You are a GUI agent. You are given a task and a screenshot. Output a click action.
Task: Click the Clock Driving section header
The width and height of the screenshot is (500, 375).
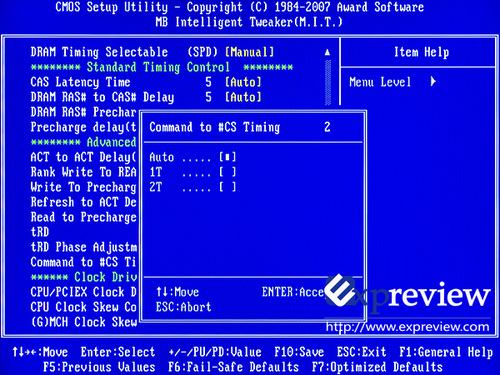(83, 277)
